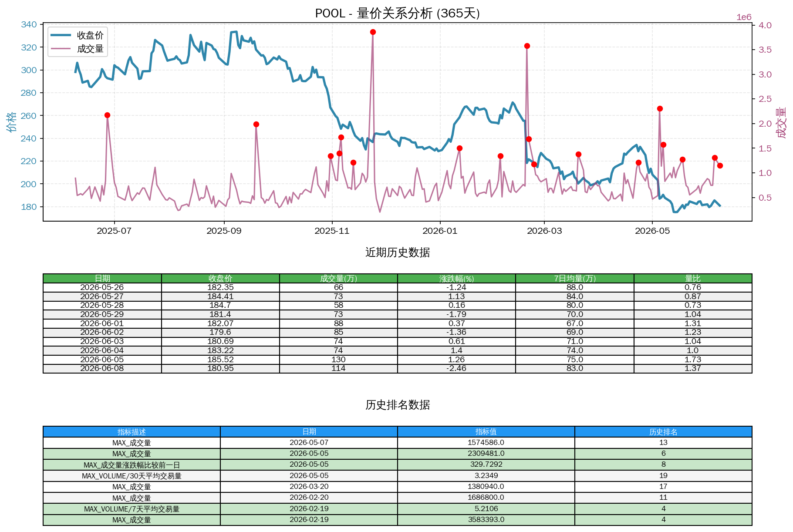
Task: Click the right y-axis title 成交量
Action: point(781,123)
